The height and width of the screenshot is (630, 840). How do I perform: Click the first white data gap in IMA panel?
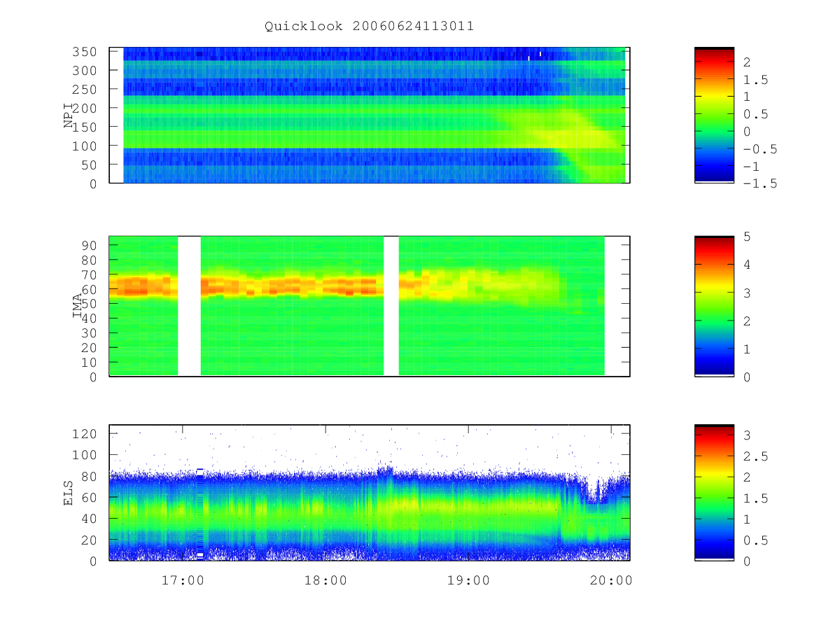[x=189, y=306]
